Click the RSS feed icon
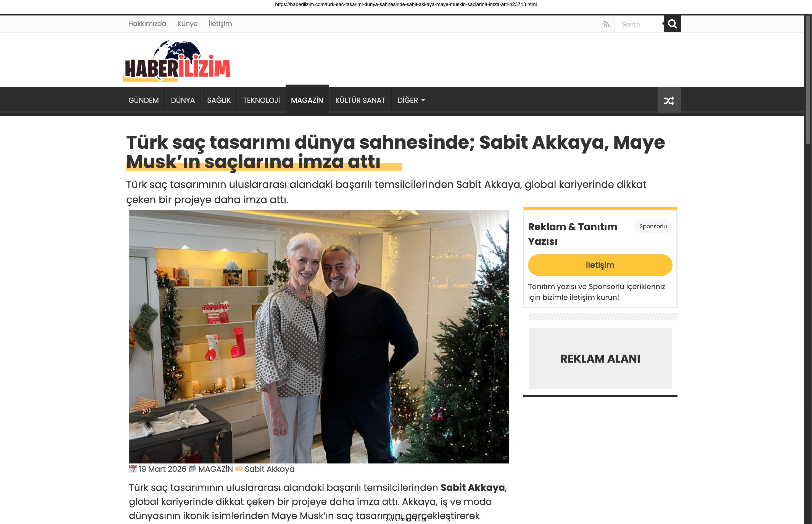 coord(606,24)
